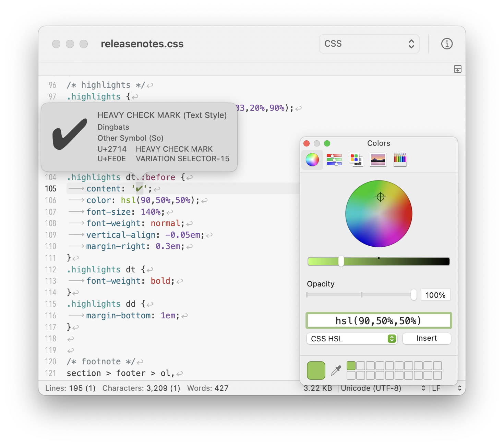504x446 pixels.
Task: Click the opacity slider knob
Action: pyautogui.click(x=414, y=295)
